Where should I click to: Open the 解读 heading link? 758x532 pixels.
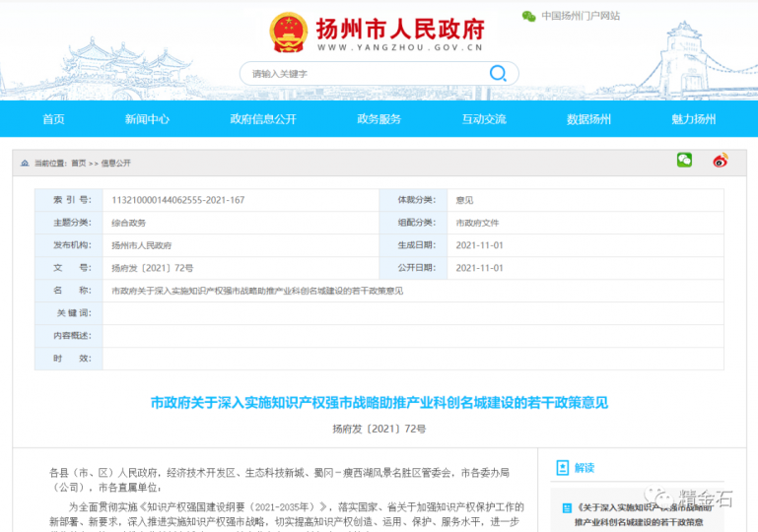click(x=584, y=468)
